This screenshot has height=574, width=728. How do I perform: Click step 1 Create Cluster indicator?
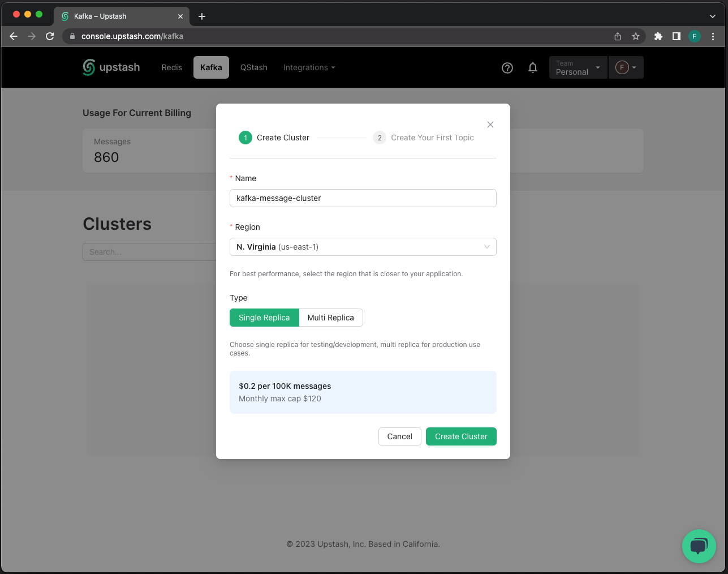pos(274,138)
